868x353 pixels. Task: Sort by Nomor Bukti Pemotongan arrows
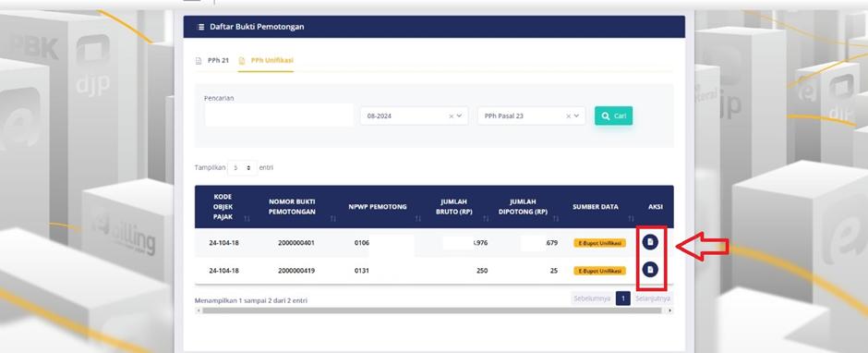(x=333, y=219)
